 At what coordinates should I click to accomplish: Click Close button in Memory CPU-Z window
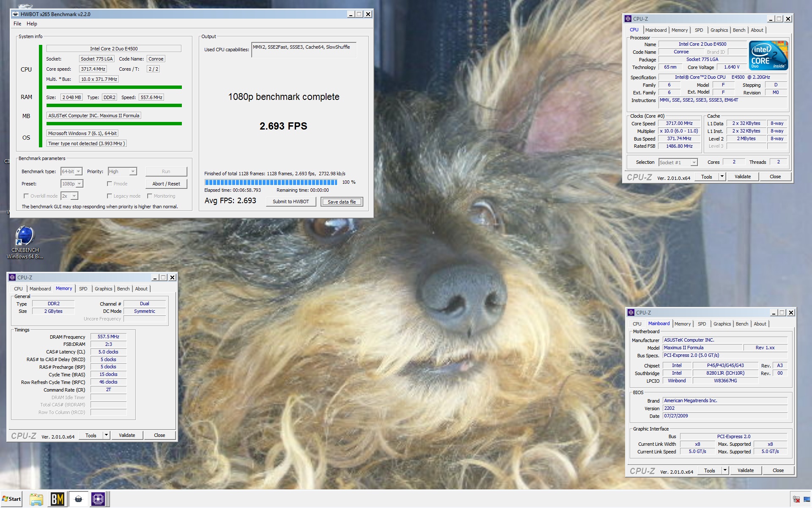[x=159, y=435]
